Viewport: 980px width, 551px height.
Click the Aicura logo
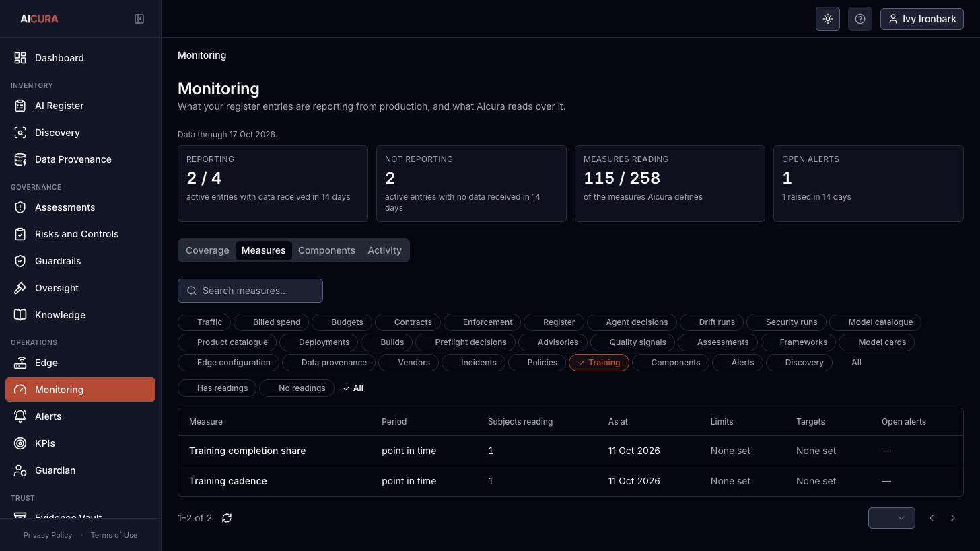click(x=39, y=19)
